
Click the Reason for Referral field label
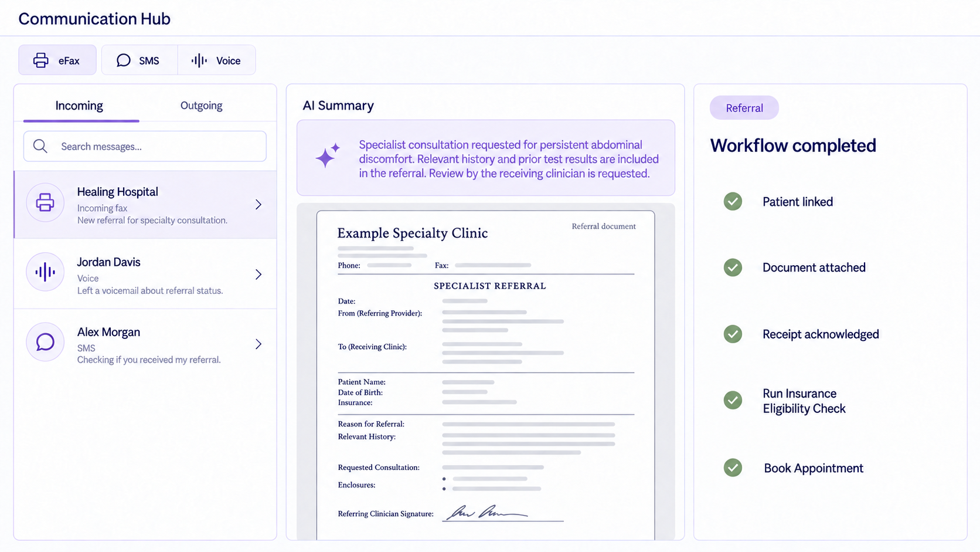371,424
